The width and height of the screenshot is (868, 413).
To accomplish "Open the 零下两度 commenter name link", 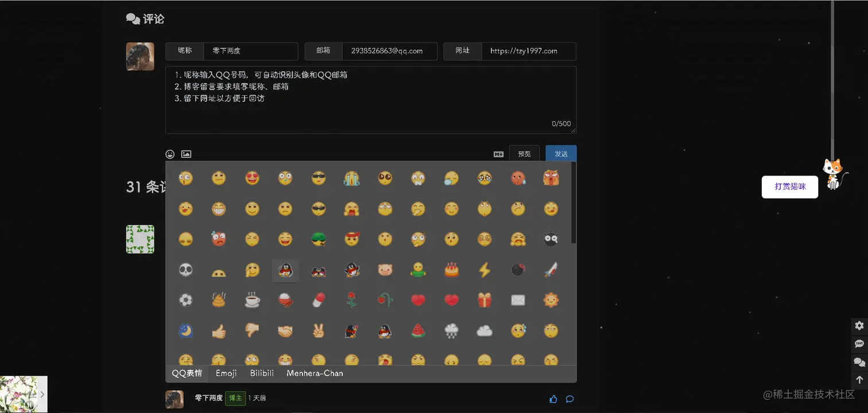I will pyautogui.click(x=209, y=398).
